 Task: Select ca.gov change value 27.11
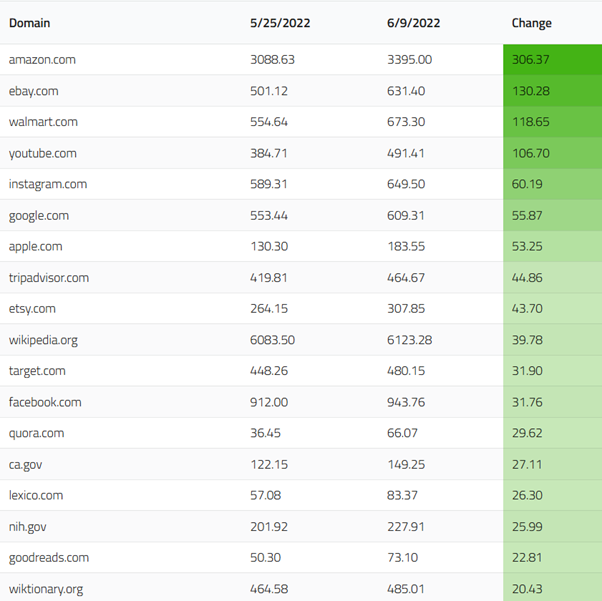527,464
